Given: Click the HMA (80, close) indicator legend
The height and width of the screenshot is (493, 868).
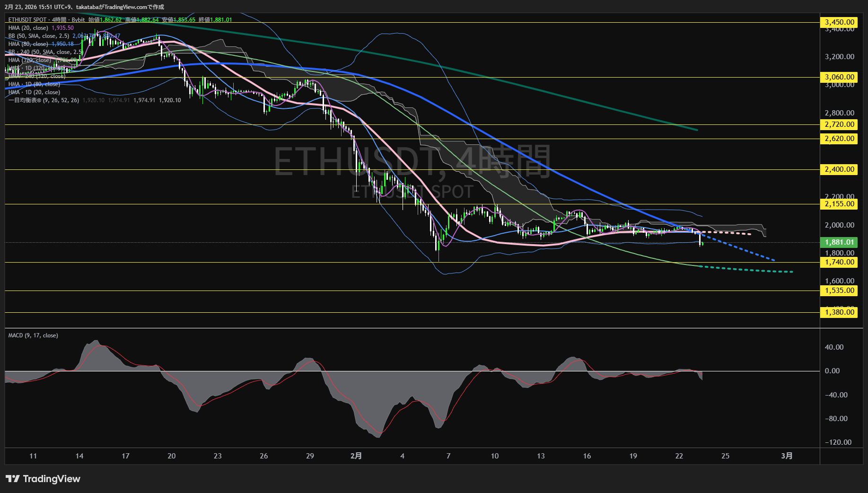Looking at the screenshot, I should pos(28,44).
